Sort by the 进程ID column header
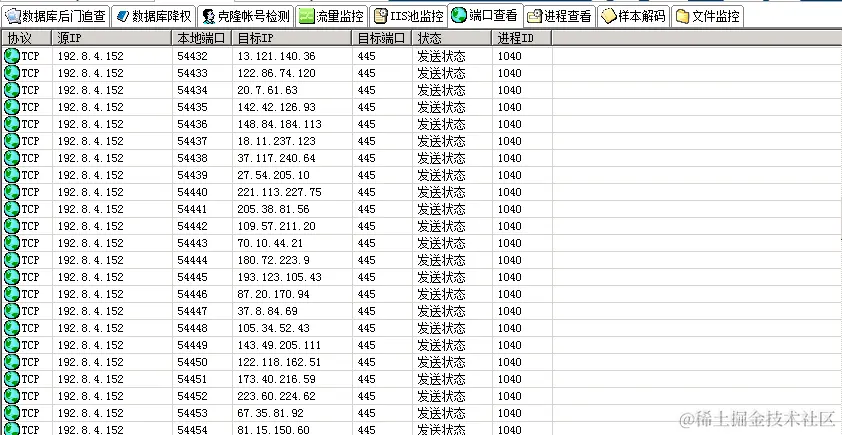 [522, 38]
